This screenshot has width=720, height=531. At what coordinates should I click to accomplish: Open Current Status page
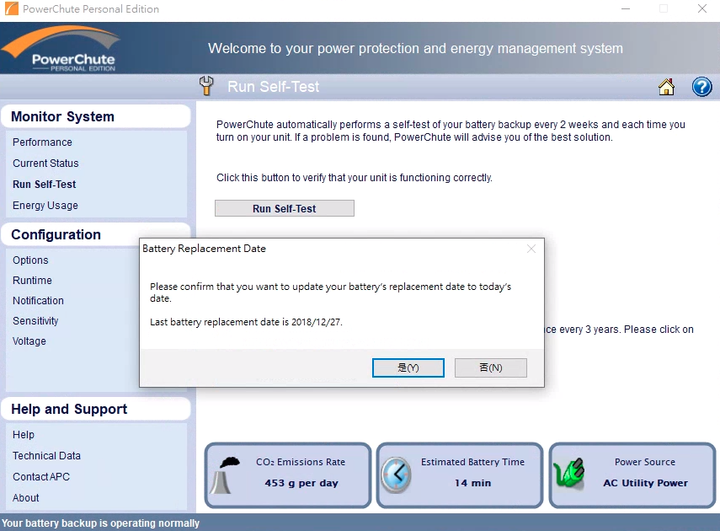[x=45, y=163]
